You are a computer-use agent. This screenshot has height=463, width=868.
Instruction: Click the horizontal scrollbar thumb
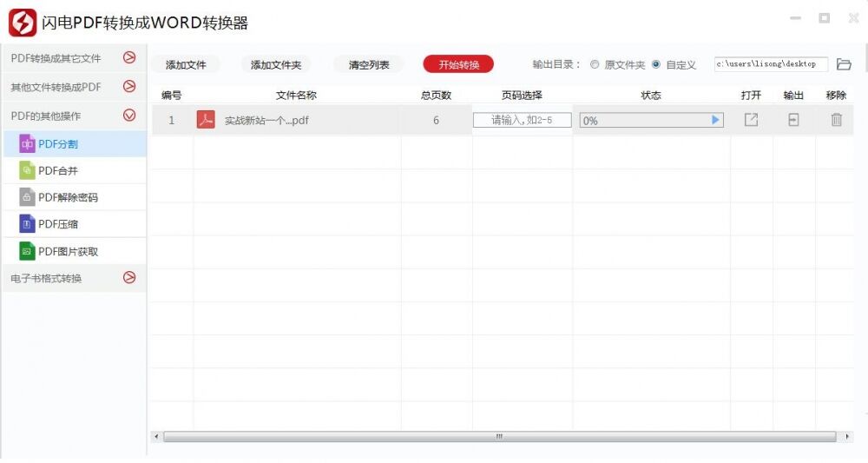(x=499, y=436)
